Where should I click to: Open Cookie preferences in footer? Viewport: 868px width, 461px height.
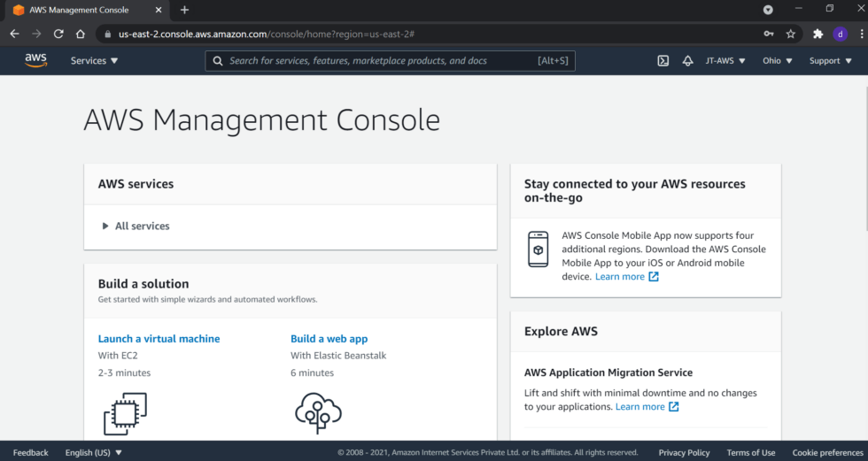[x=827, y=452]
